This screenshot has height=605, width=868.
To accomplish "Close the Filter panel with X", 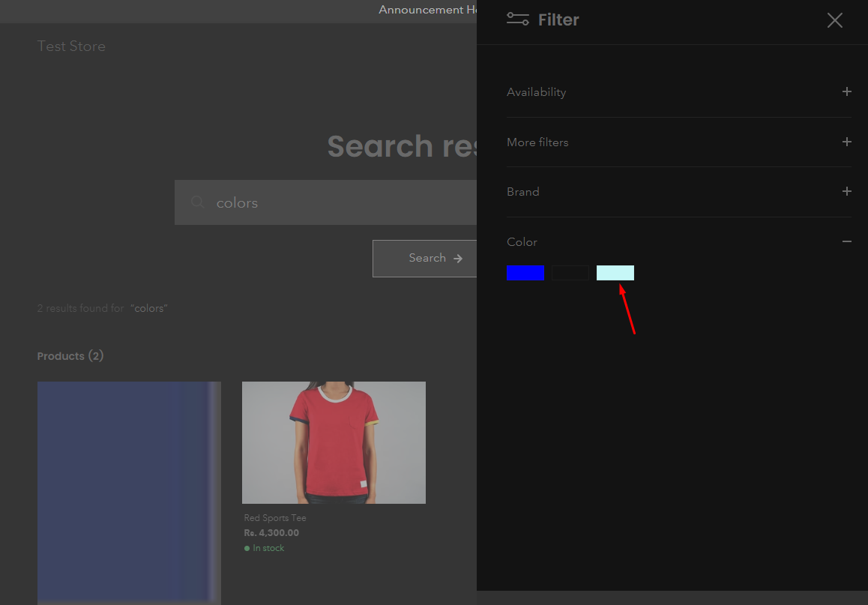I will point(834,20).
